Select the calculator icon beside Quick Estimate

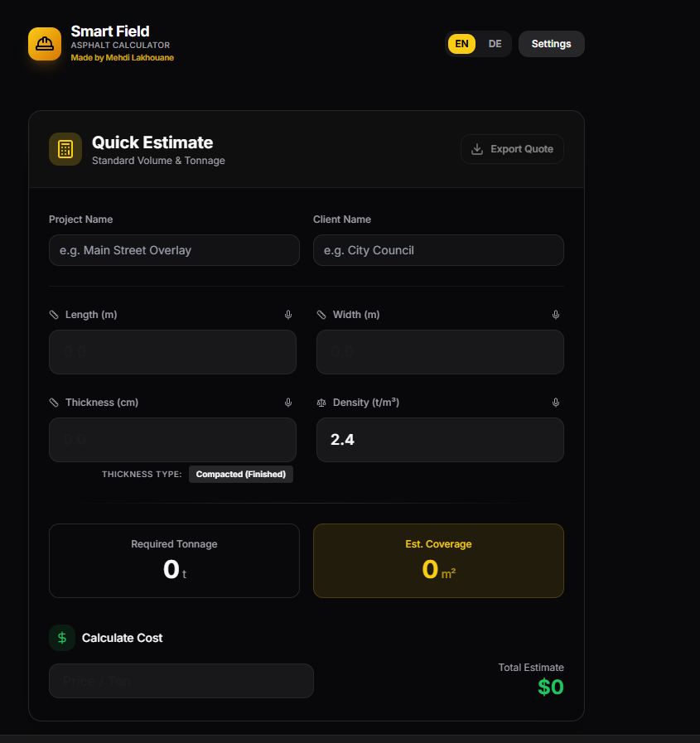(65, 149)
